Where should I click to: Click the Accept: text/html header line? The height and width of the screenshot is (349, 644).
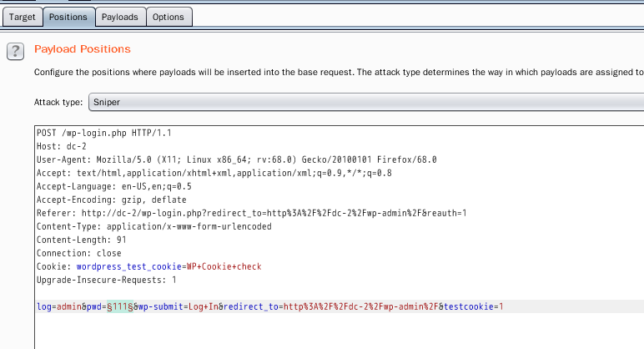[214, 173]
